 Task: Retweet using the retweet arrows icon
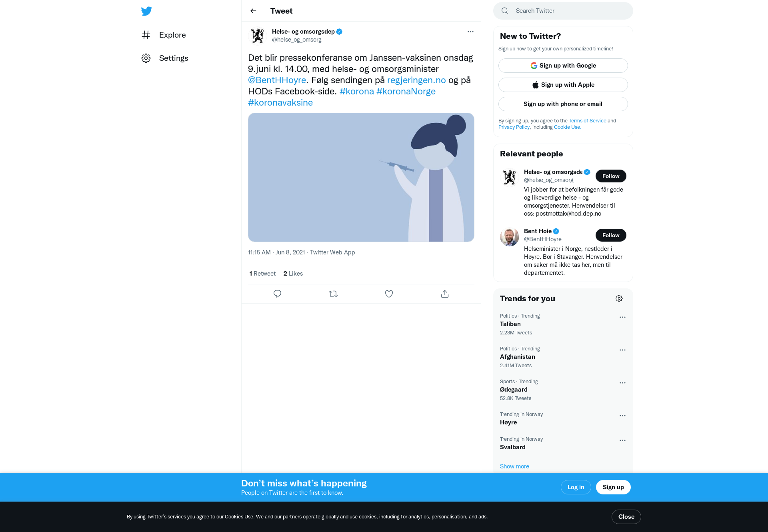pos(333,294)
